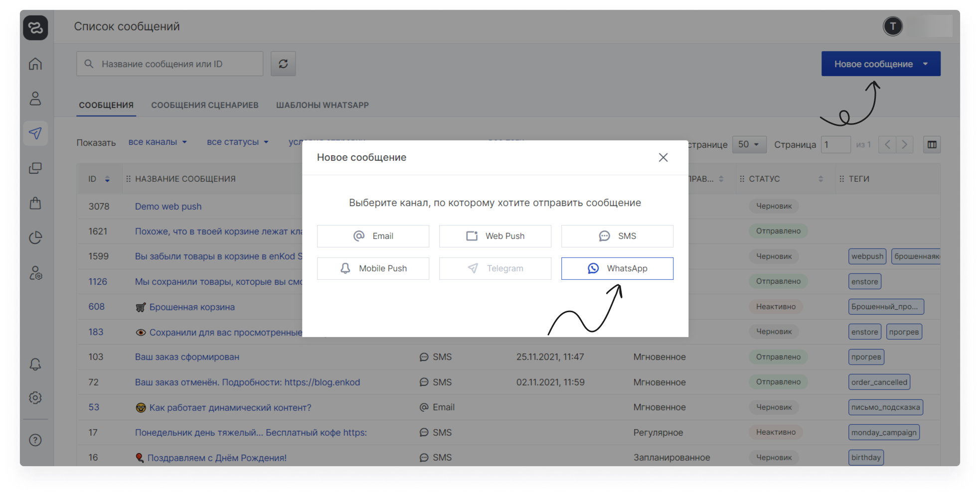The height and width of the screenshot is (496, 980).
Task: Click the webpush tag
Action: pyautogui.click(x=867, y=256)
